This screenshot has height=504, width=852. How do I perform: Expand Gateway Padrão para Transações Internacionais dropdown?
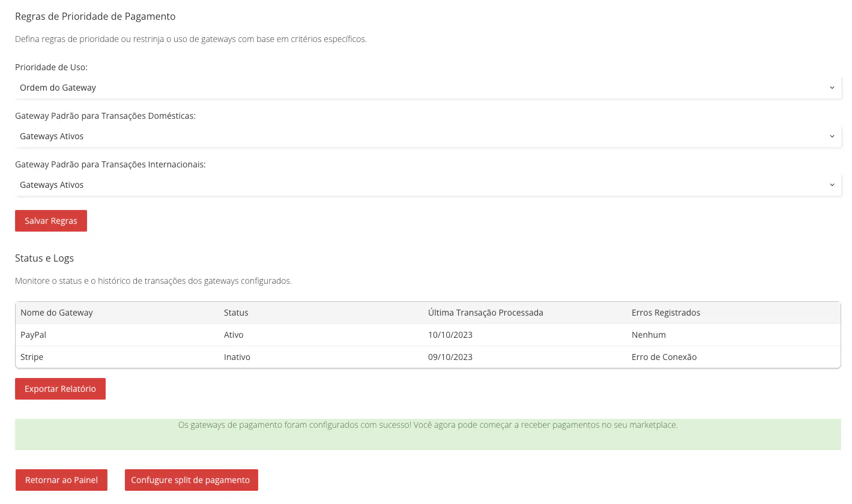(x=428, y=185)
